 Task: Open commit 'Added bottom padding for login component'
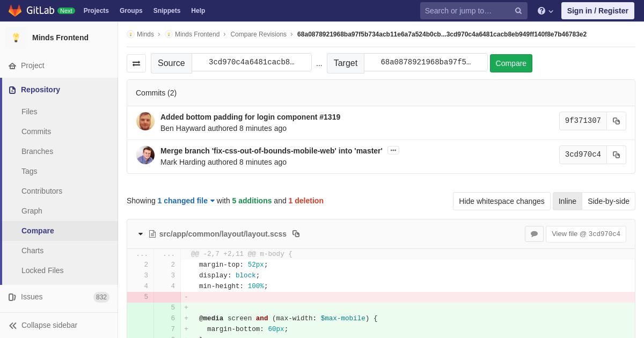[250, 117]
